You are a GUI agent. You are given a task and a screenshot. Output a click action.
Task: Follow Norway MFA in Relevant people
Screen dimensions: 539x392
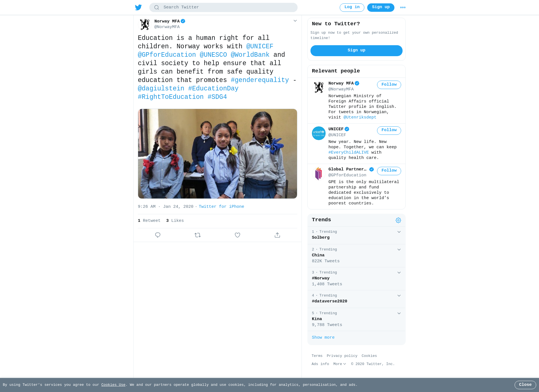tap(389, 85)
